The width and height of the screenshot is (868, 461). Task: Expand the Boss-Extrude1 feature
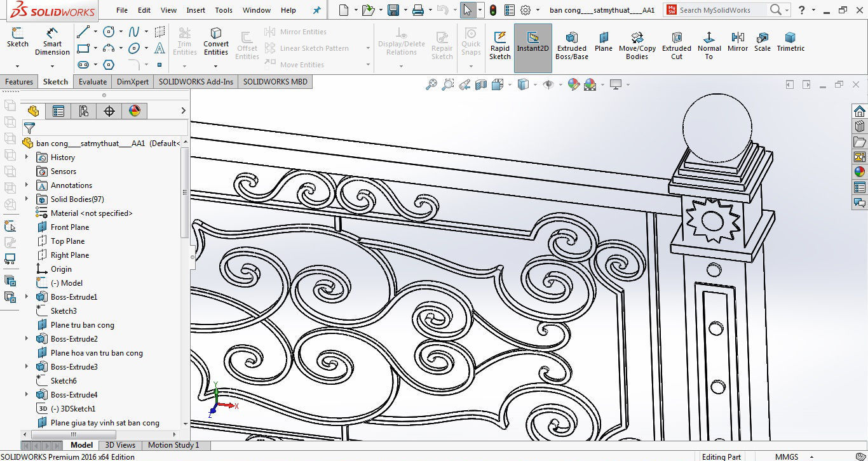pos(27,297)
